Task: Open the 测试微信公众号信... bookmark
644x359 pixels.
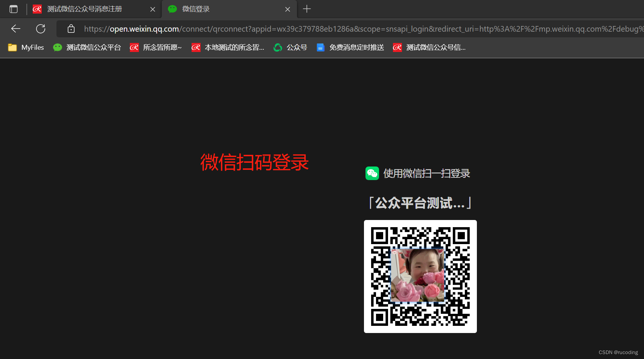Action: 429,47
